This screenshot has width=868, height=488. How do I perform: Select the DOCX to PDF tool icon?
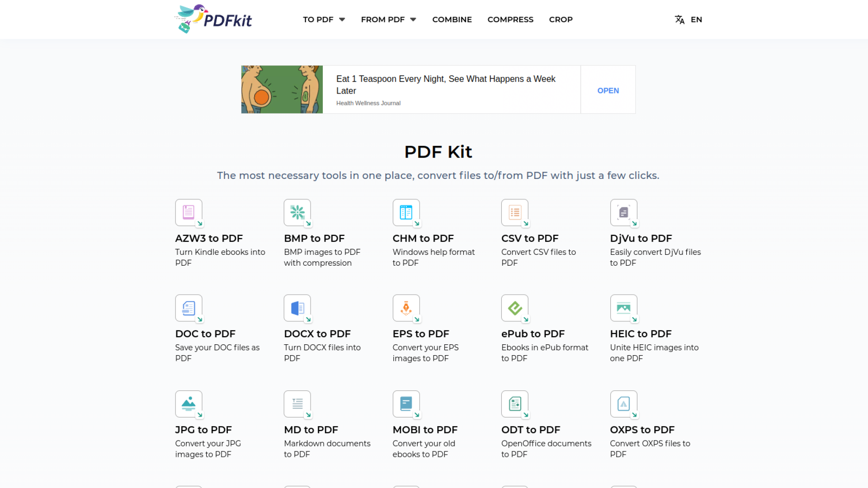[297, 309]
